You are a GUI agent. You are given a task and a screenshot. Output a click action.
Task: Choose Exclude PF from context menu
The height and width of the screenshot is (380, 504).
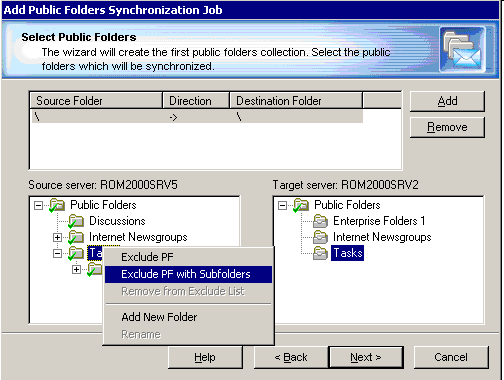click(x=188, y=257)
